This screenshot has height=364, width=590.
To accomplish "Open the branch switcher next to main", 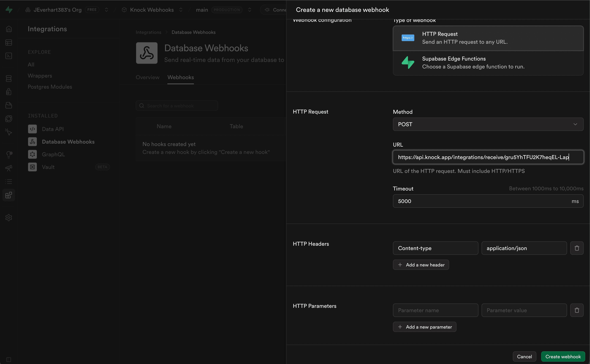I will 250,10.
